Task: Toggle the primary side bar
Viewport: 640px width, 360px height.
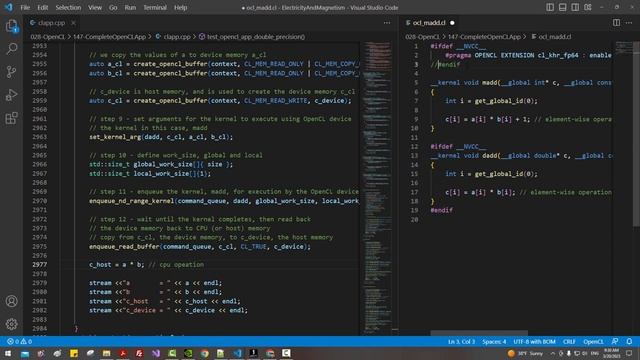Action: [x=550, y=7]
